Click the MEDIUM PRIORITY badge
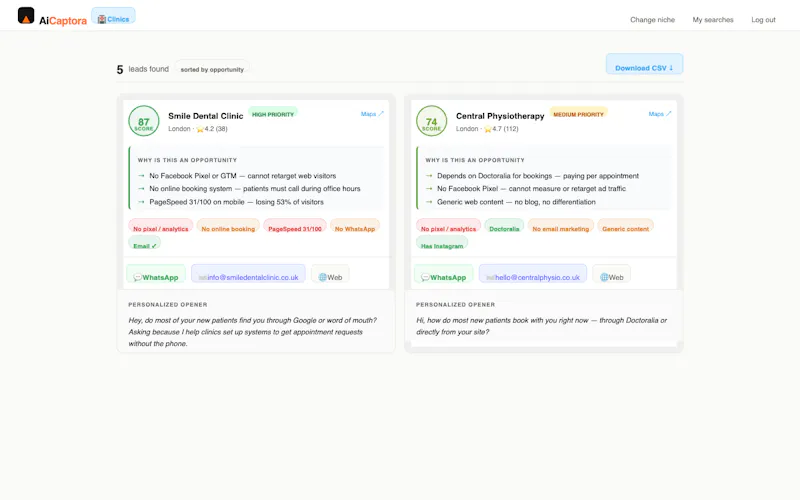Screen dimensions: 800x500 tap(579, 114)
